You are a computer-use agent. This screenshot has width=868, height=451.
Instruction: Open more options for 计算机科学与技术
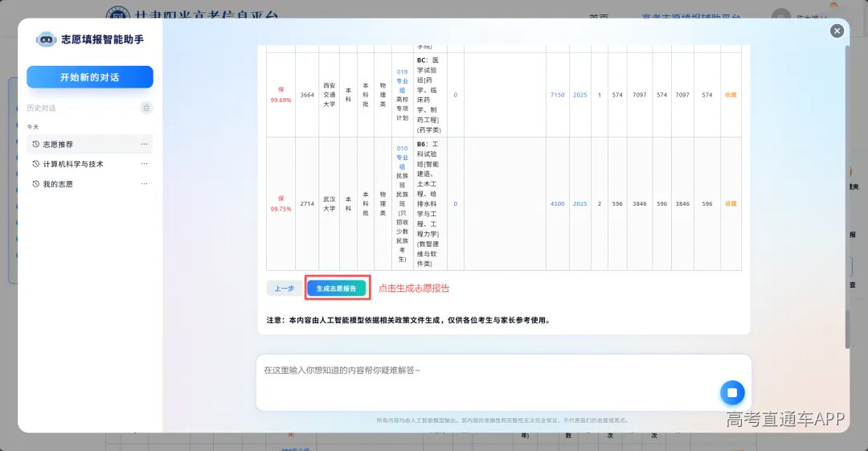point(144,164)
